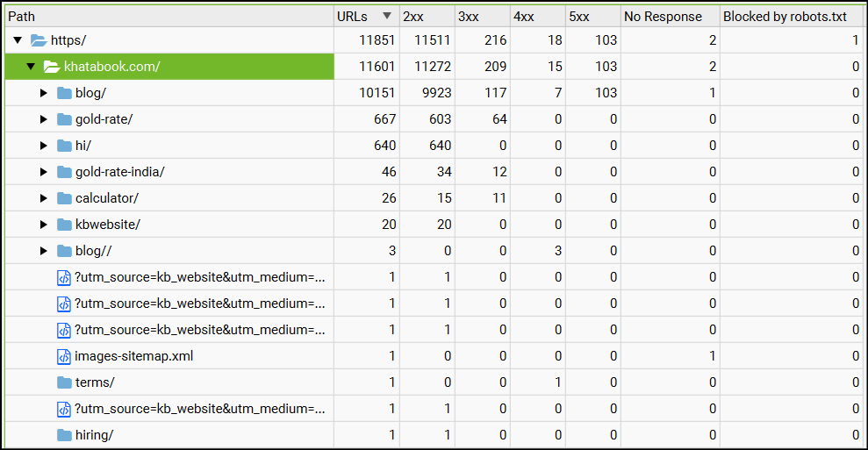Viewport: 868px width, 450px height.
Task: Expand the gold-rate/ folder arrow
Action: (44, 119)
